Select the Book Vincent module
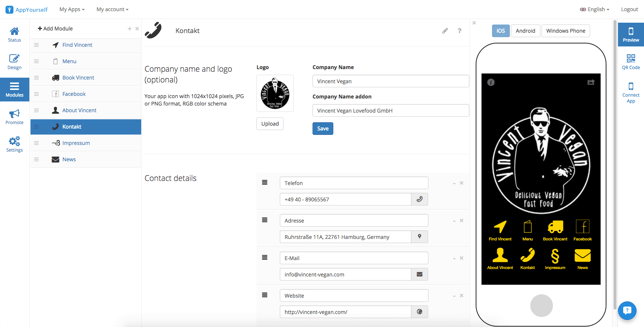644x327 pixels. tap(86, 78)
